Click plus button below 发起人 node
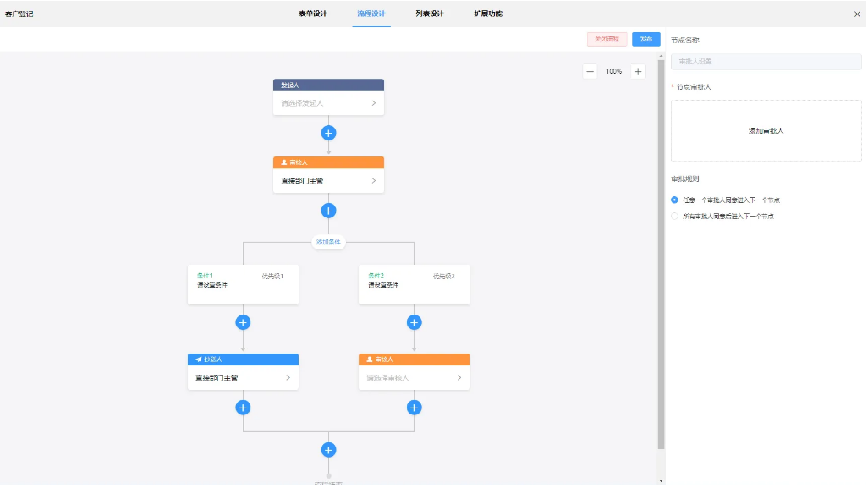This screenshot has height=488, width=868. coord(329,133)
